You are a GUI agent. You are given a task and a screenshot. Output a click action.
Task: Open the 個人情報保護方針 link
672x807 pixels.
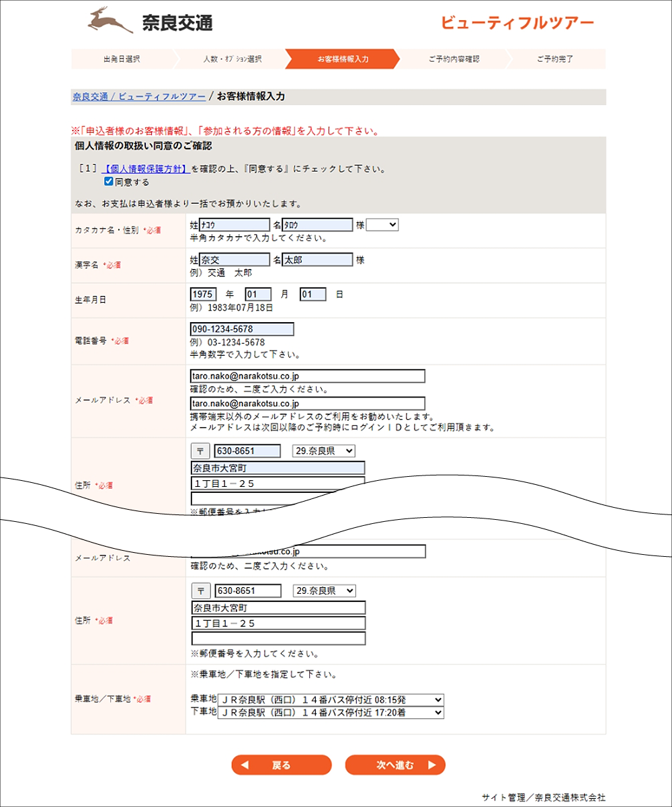(x=146, y=169)
